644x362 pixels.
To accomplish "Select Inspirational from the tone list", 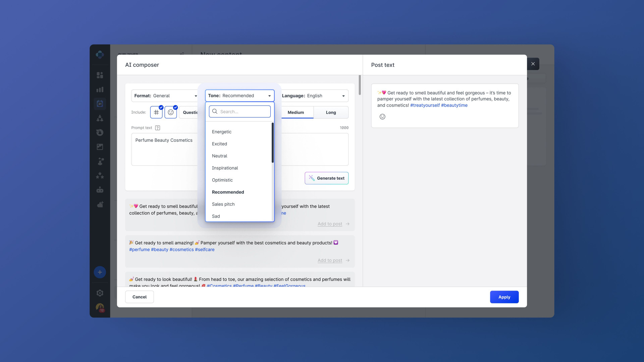I will click(x=225, y=168).
